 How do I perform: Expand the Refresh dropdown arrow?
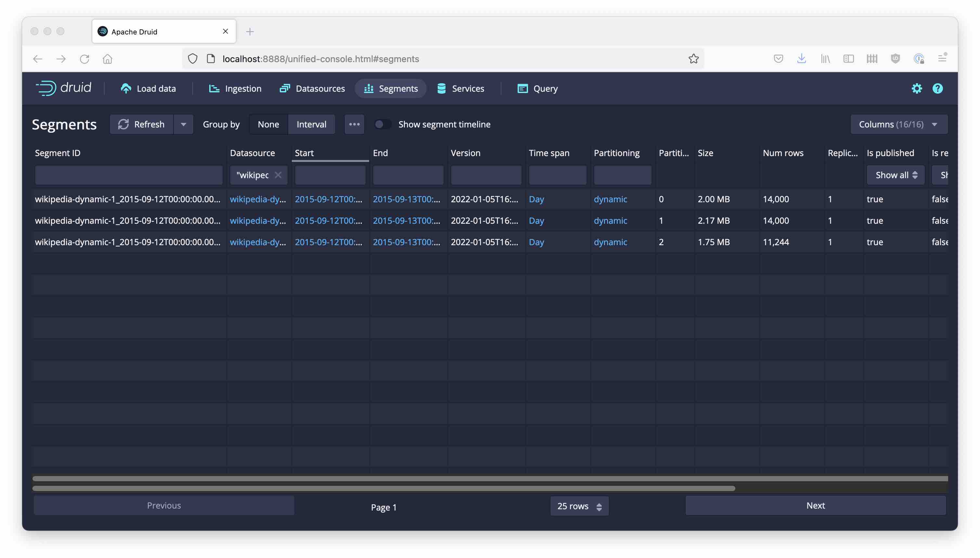click(x=184, y=124)
